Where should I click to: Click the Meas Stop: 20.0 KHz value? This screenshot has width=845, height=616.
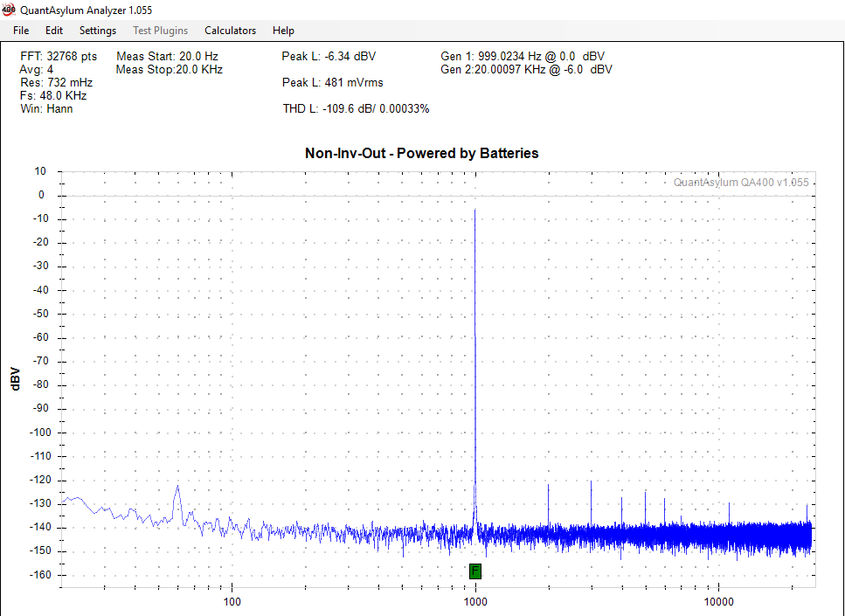[170, 70]
